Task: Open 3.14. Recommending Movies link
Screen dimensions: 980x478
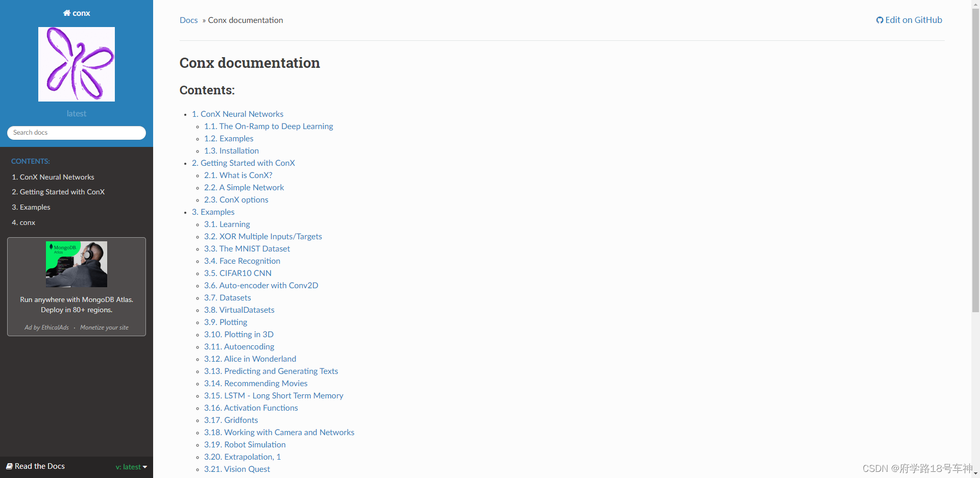Action: tap(256, 384)
